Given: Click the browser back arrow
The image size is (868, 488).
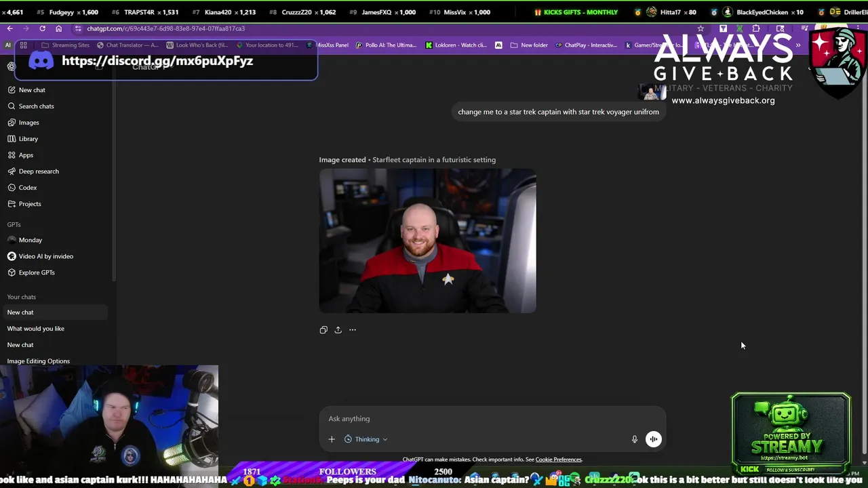Looking at the screenshot, I should 9,28.
